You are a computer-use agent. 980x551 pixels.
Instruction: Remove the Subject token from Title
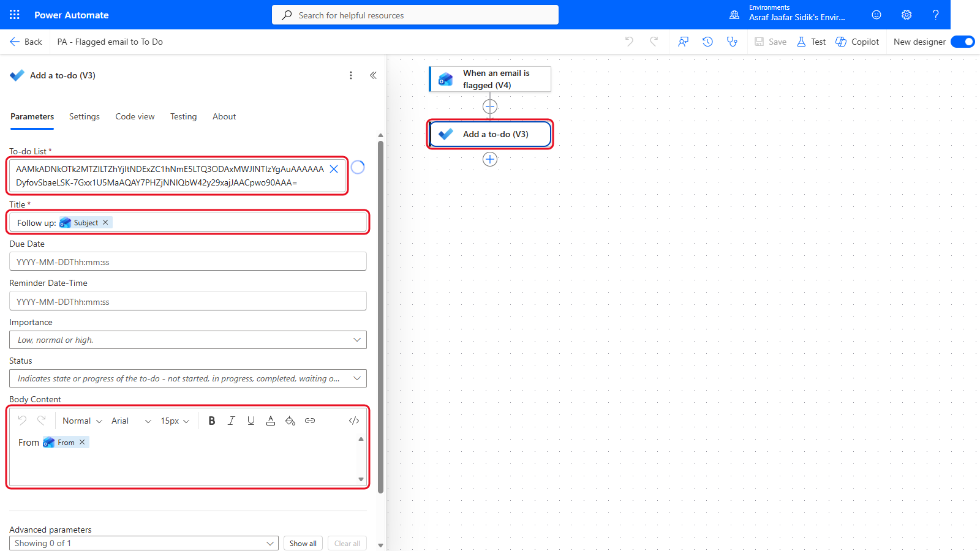[x=105, y=222]
